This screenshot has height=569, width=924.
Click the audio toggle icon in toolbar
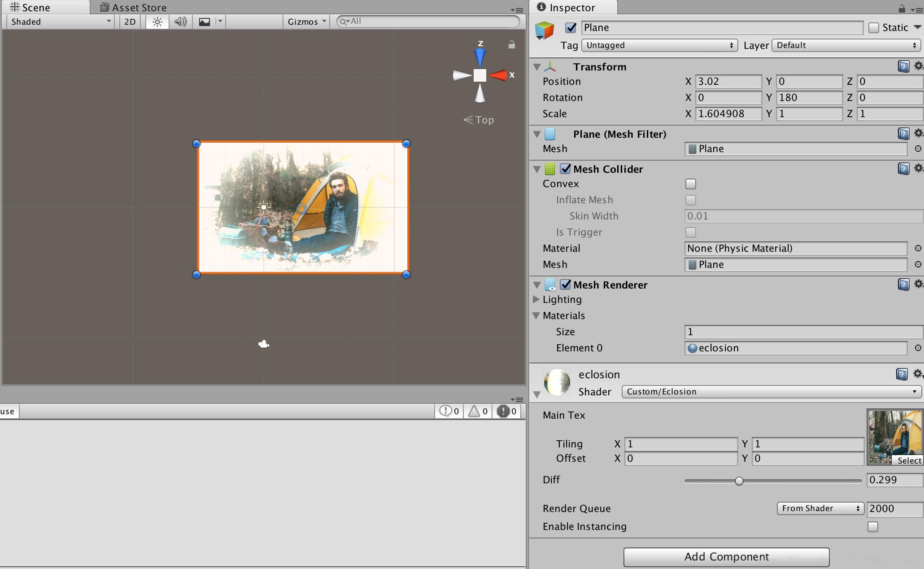(x=179, y=22)
